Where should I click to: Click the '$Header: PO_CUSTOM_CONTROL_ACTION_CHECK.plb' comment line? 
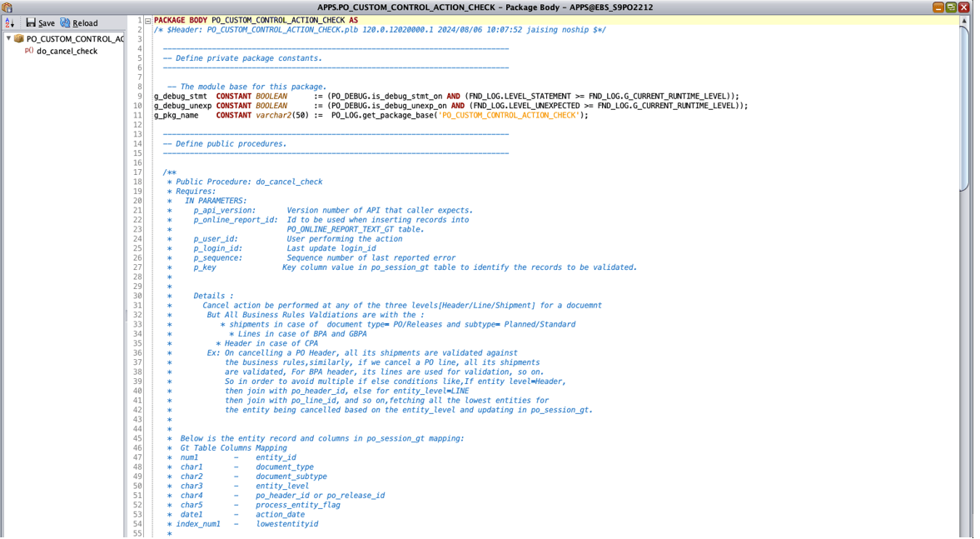point(380,30)
